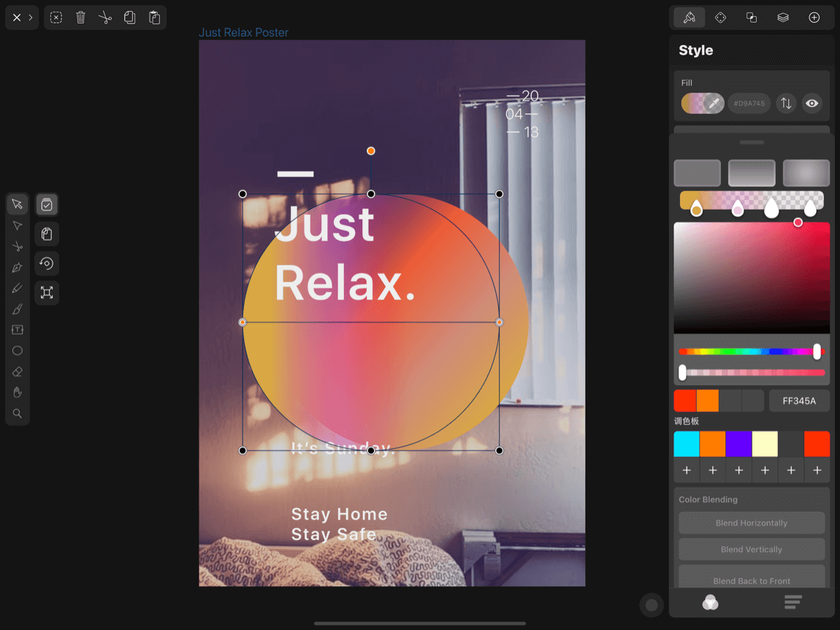Select the Brush tool

pos(17,309)
